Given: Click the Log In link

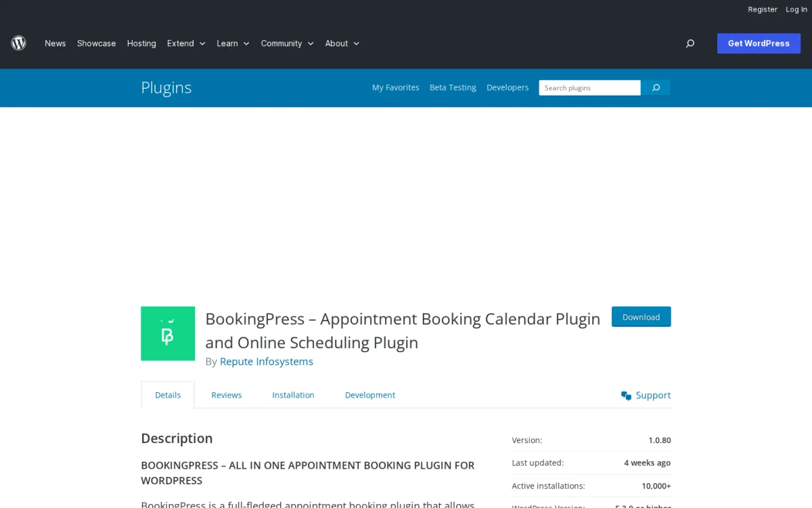Looking at the screenshot, I should pyautogui.click(x=796, y=9).
